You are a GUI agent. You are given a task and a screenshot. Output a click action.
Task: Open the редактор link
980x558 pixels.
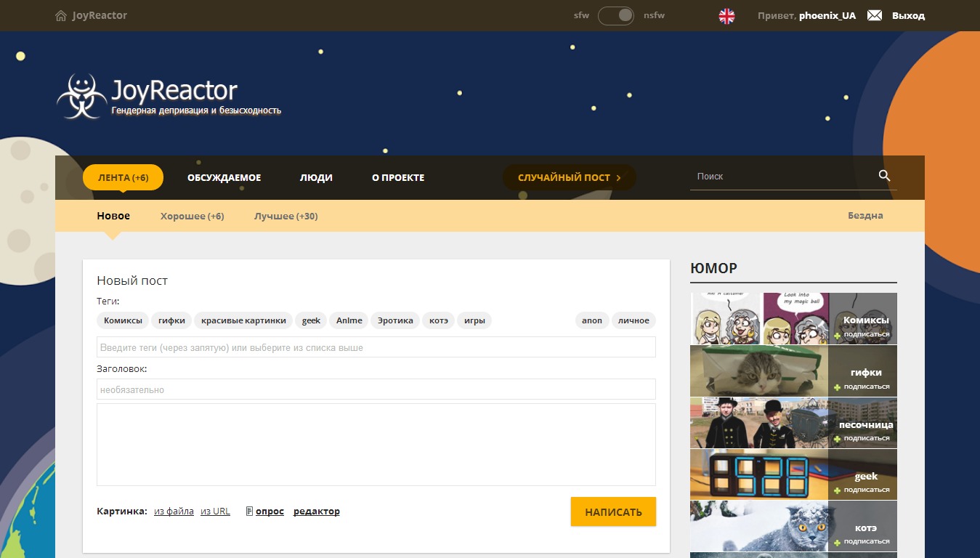click(316, 511)
